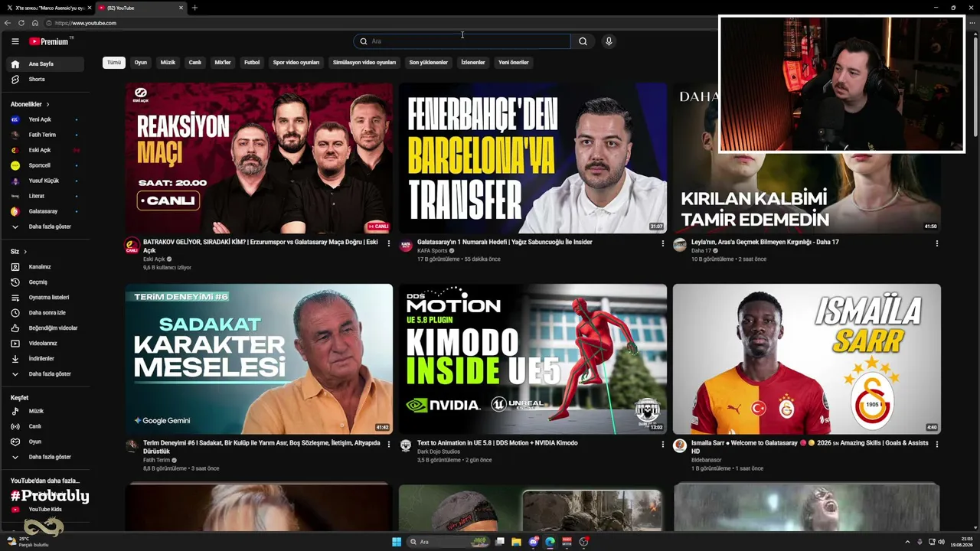
Task: Open options menu for Ismaïla Sarr video
Action: [936, 444]
